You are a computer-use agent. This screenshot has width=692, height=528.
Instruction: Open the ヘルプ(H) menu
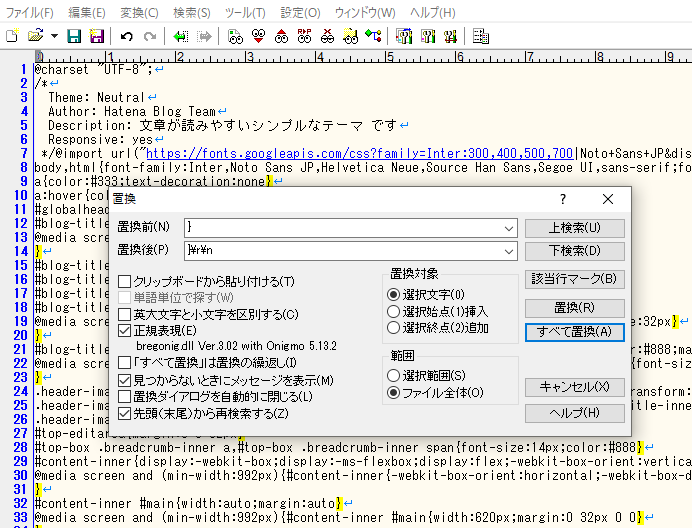pos(432,13)
